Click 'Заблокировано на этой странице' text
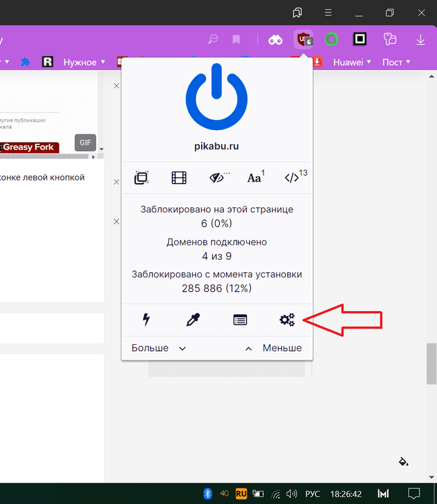The width and height of the screenshot is (437, 504). point(217,209)
